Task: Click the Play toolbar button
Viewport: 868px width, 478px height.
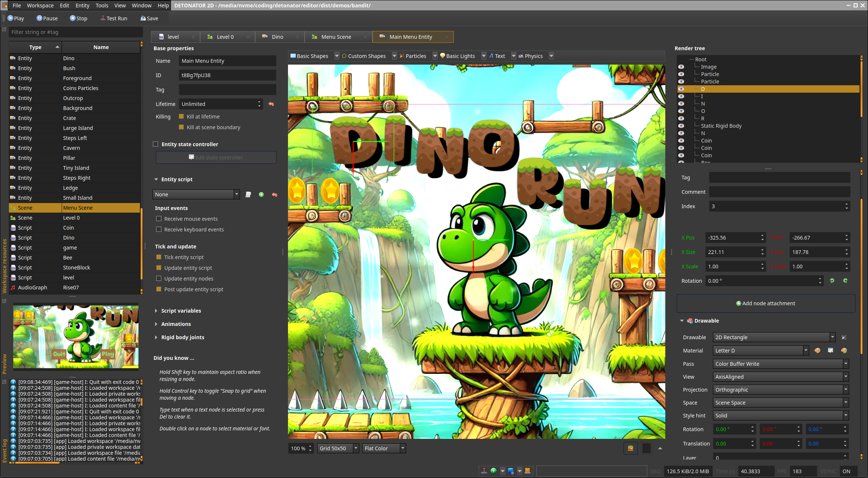Action: click(16, 18)
